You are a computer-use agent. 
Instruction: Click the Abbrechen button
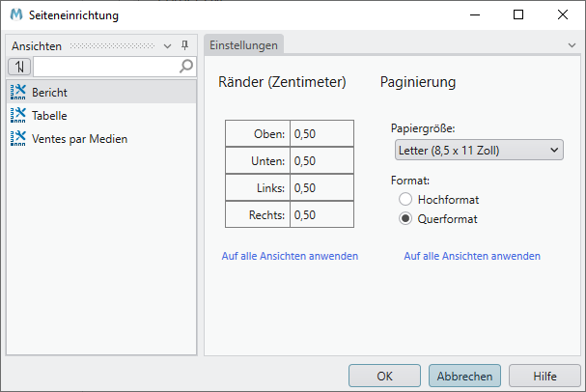coord(464,376)
